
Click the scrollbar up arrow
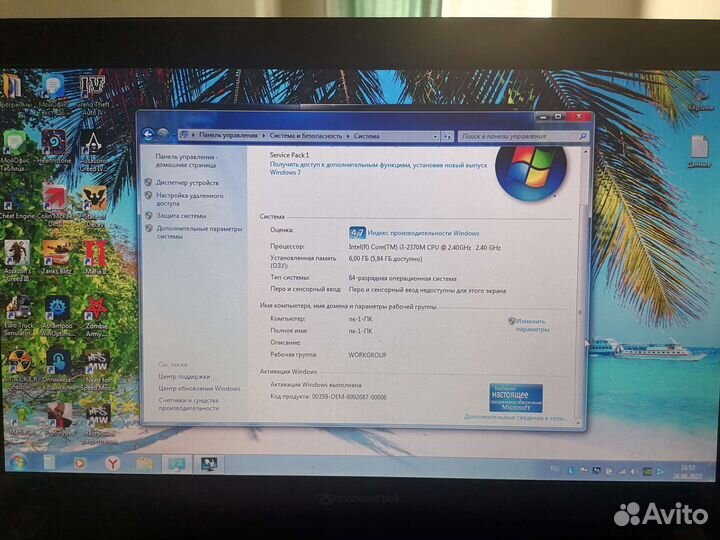tap(585, 152)
